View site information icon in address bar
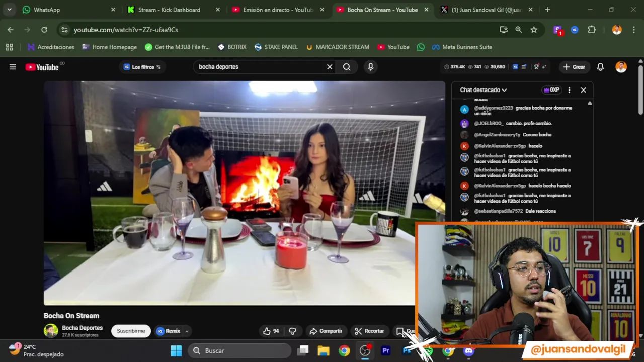 (x=64, y=30)
